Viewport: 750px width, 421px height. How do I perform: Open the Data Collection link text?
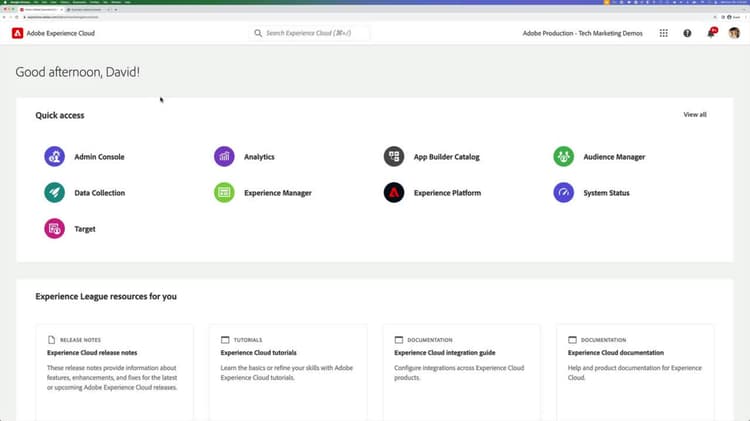(99, 192)
